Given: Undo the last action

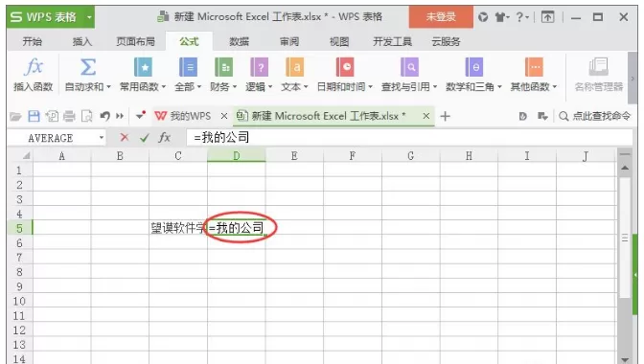Looking at the screenshot, I should point(104,117).
